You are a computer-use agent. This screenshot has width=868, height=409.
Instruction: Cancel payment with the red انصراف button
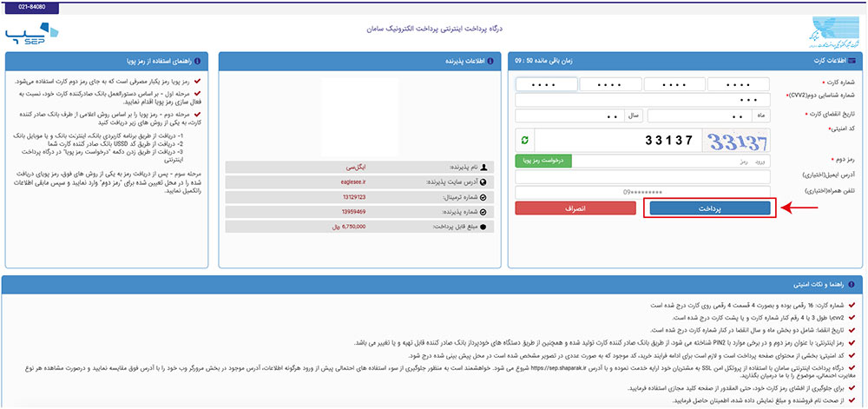click(x=575, y=208)
